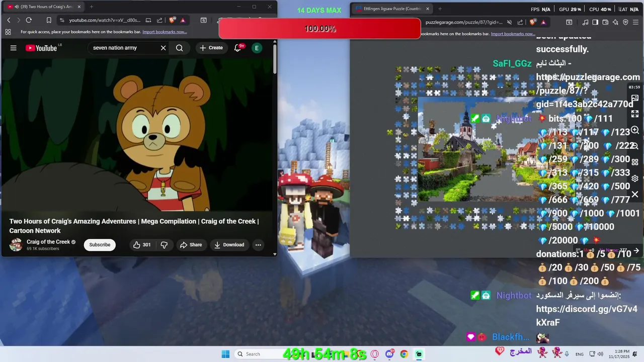Open a new tab in YouTube window
644x362 pixels.
[91, 7]
